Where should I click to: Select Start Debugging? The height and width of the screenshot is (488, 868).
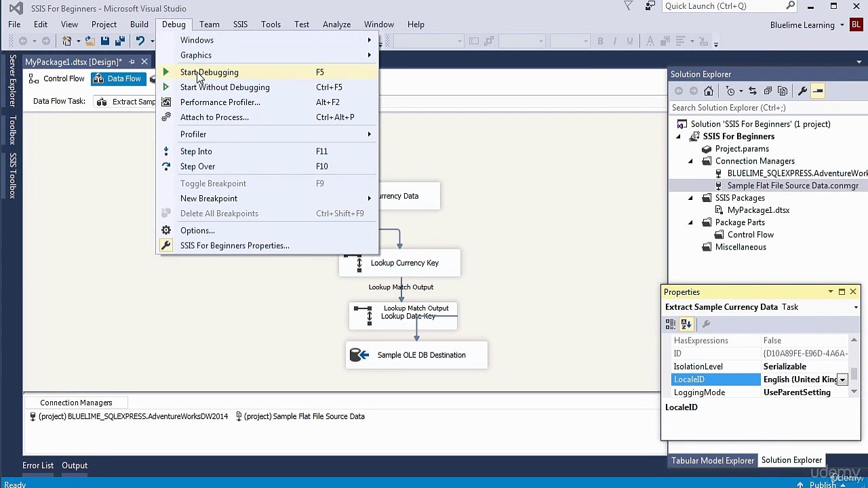click(x=268, y=72)
